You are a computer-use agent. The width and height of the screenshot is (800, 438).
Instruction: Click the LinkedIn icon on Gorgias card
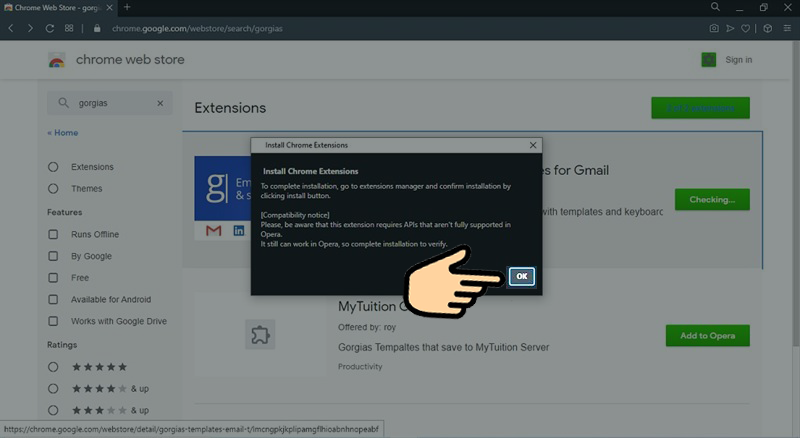pyautogui.click(x=239, y=231)
